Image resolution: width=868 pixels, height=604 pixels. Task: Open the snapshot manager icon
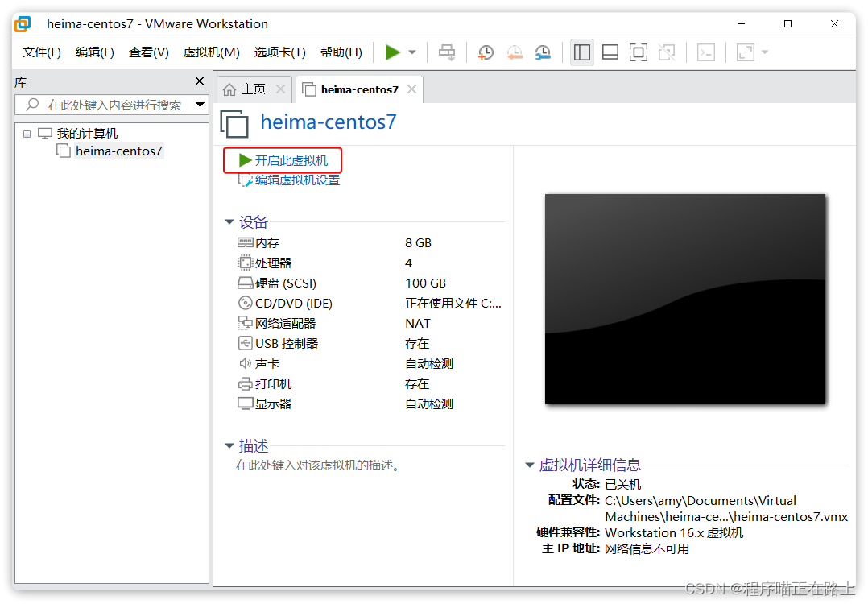tap(542, 52)
